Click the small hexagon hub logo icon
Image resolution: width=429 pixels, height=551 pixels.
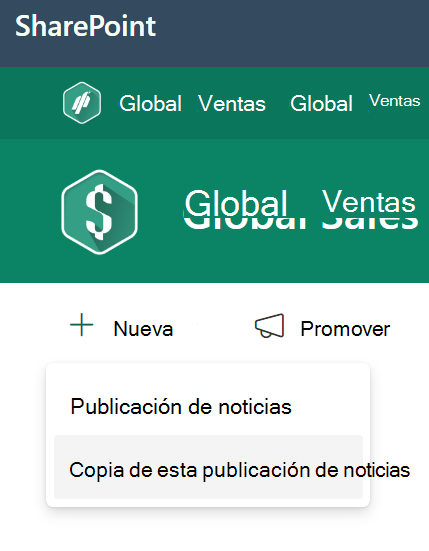[x=82, y=103]
